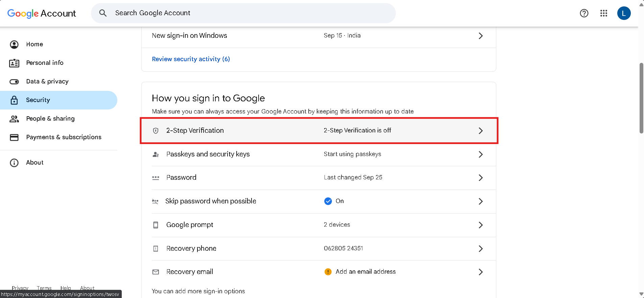This screenshot has height=298, width=644.
Task: Click the Search Google Account field
Action: (250, 13)
